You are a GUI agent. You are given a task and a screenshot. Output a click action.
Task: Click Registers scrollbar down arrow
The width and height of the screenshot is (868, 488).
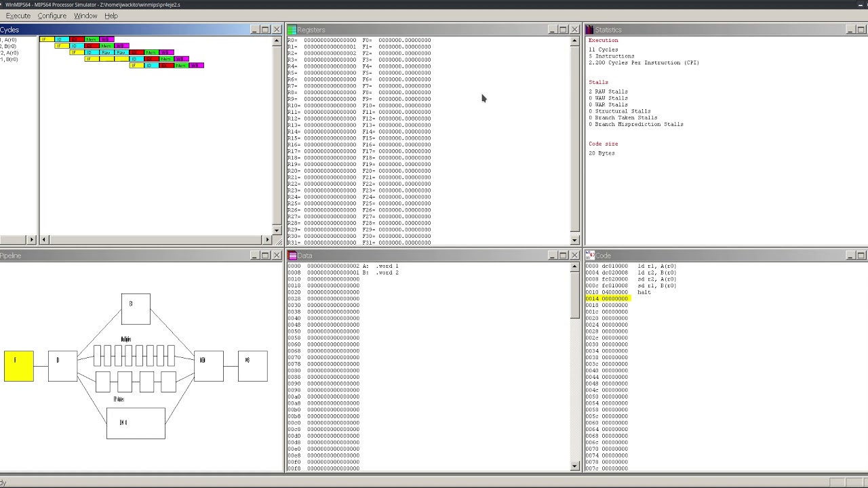pos(575,240)
